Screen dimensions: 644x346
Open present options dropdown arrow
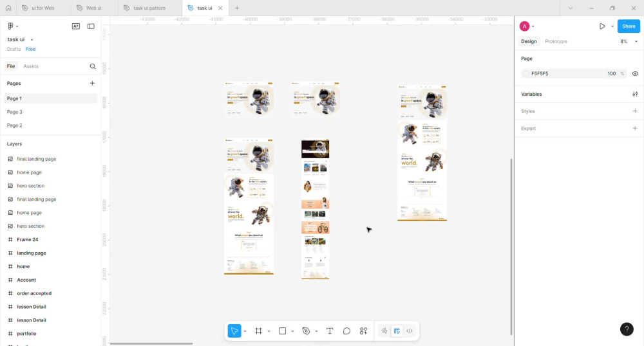pos(612,26)
